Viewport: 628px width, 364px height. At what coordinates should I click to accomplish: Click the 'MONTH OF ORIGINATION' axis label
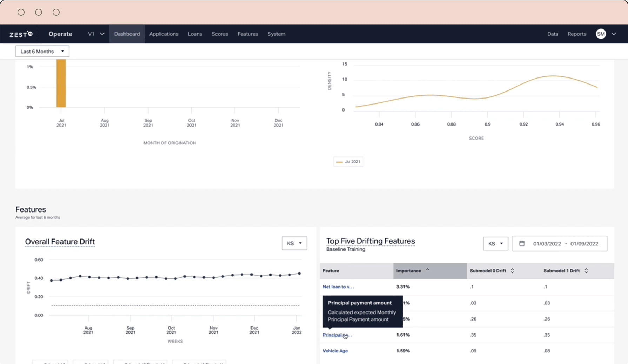pyautogui.click(x=170, y=143)
